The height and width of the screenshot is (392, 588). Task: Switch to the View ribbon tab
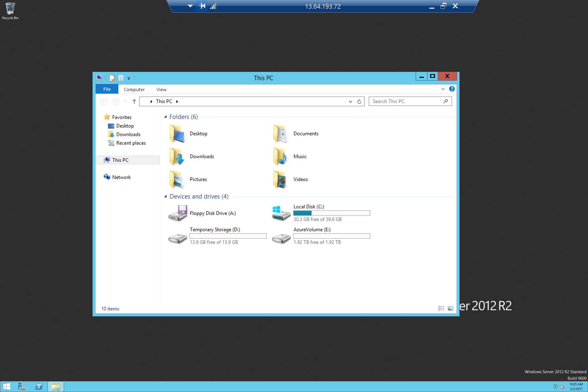[x=161, y=89]
